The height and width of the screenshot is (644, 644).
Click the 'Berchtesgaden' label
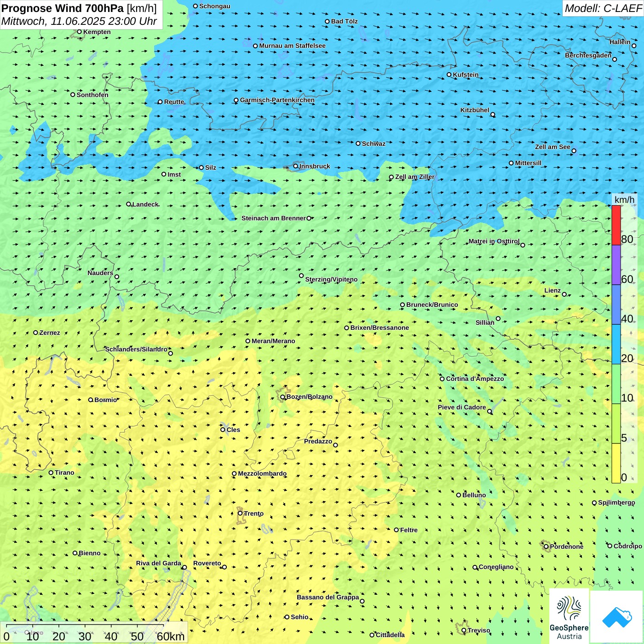pos(588,55)
